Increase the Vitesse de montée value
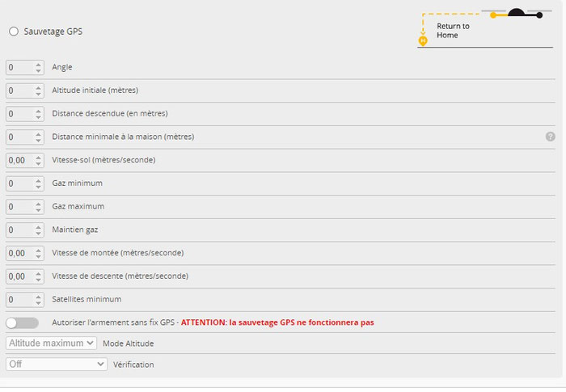Viewport: 566px width, 392px height. [x=38, y=250]
